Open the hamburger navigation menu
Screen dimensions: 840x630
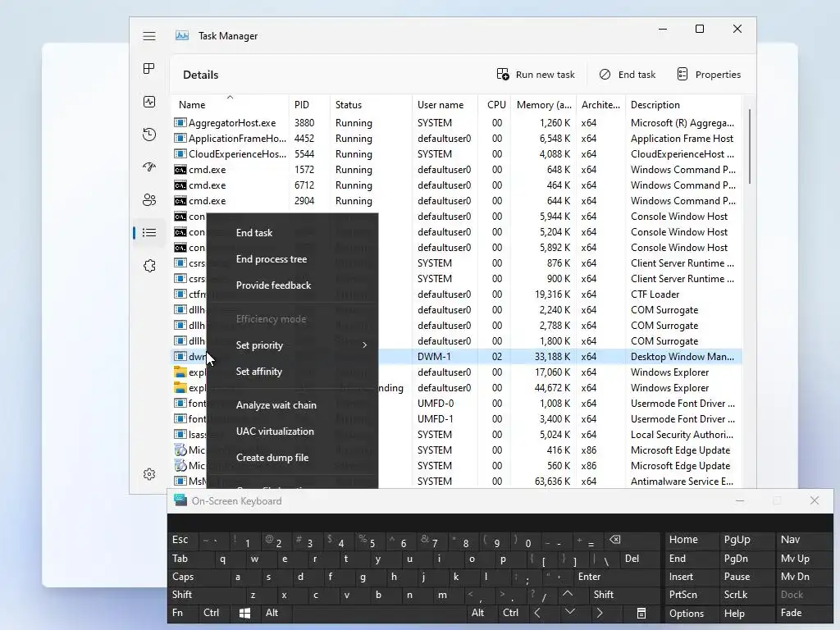pyautogui.click(x=149, y=36)
